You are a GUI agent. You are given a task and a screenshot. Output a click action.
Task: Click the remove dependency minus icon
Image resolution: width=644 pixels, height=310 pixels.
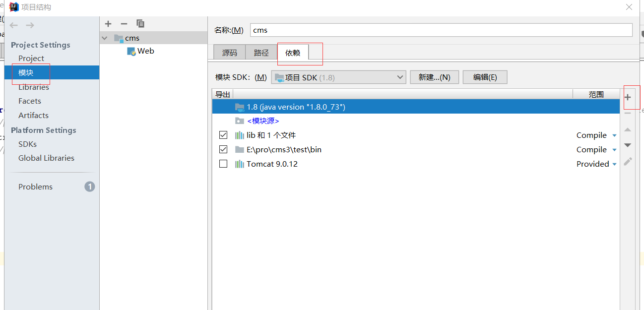point(628,113)
